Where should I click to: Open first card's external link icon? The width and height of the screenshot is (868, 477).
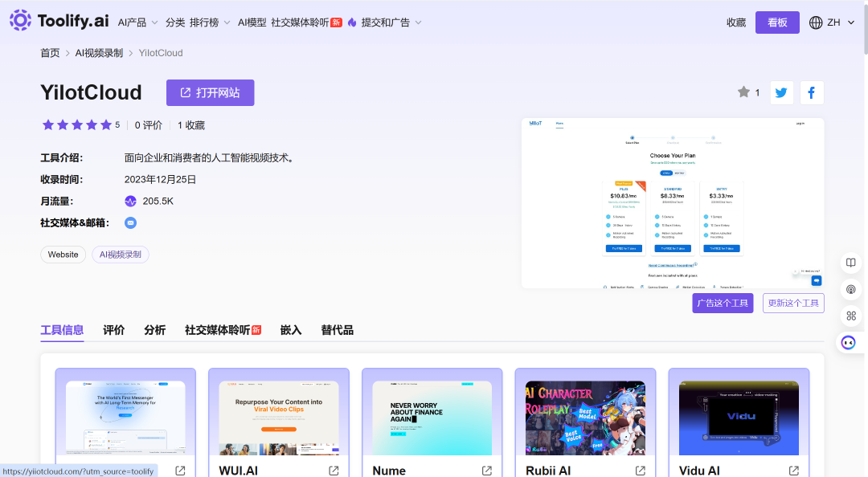181,471
